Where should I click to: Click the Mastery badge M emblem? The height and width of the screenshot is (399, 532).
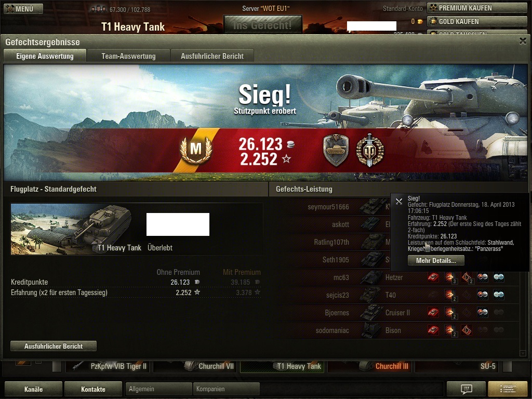[x=196, y=150]
